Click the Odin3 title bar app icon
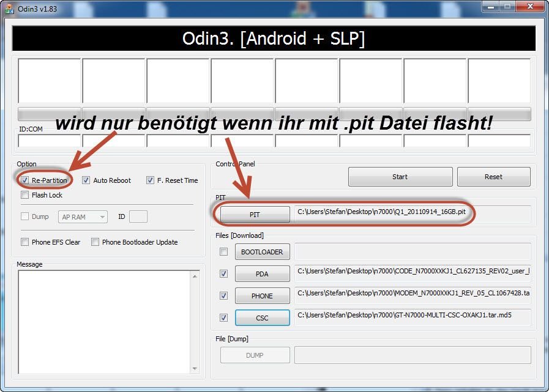 [x=9, y=9]
